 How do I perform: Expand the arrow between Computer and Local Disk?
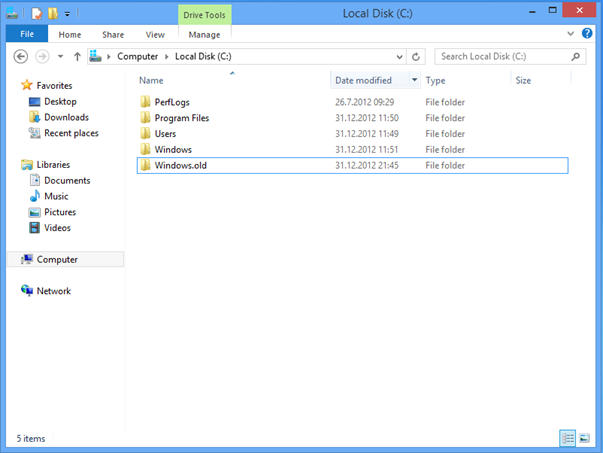click(x=167, y=57)
